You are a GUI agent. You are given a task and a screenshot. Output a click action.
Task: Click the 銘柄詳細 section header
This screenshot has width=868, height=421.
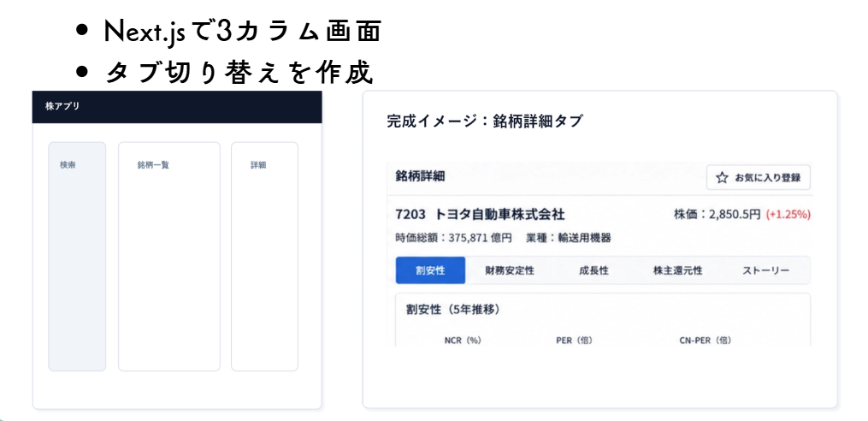(420, 176)
